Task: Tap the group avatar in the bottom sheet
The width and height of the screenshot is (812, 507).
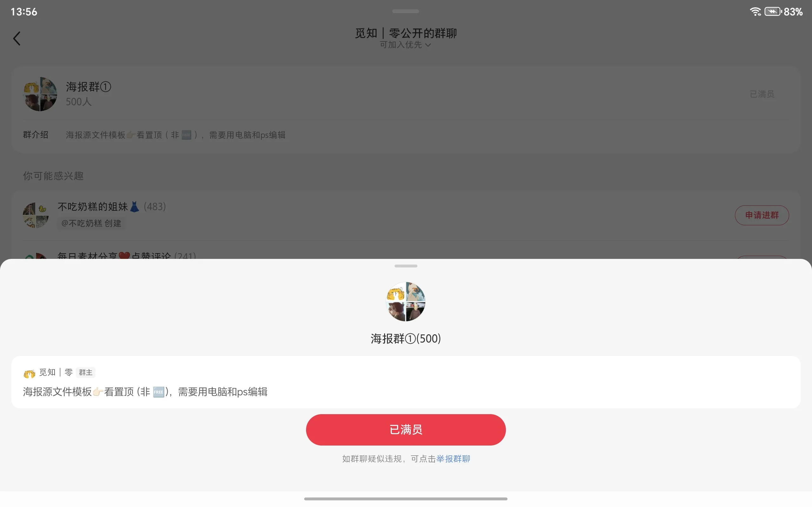Action: tap(406, 301)
